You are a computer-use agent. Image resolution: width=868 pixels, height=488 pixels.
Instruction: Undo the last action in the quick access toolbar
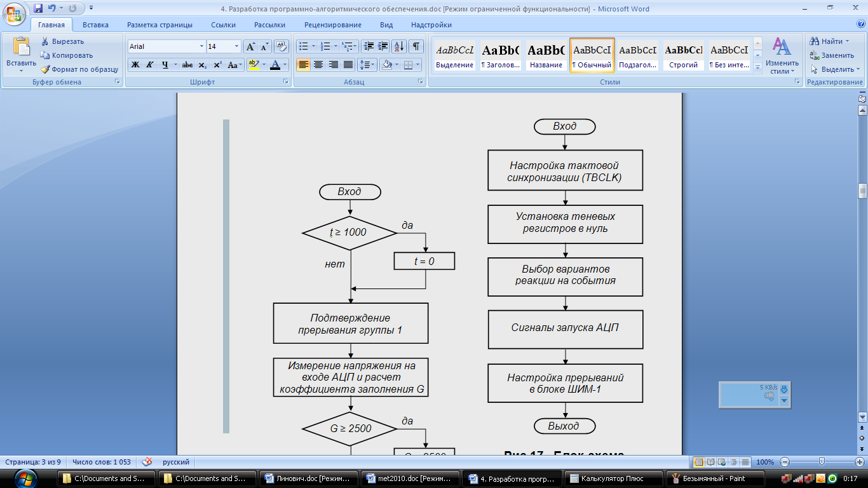[51, 9]
